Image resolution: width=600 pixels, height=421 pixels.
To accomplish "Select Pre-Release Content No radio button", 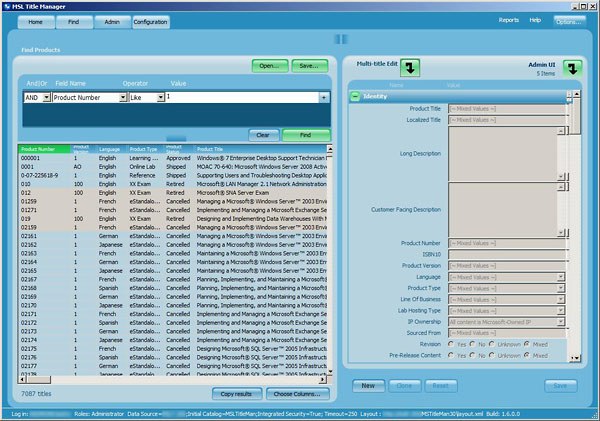I will [473, 355].
